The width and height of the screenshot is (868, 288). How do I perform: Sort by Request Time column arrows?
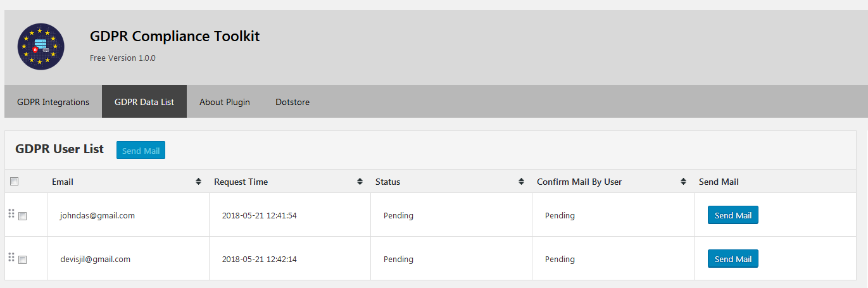tap(360, 182)
